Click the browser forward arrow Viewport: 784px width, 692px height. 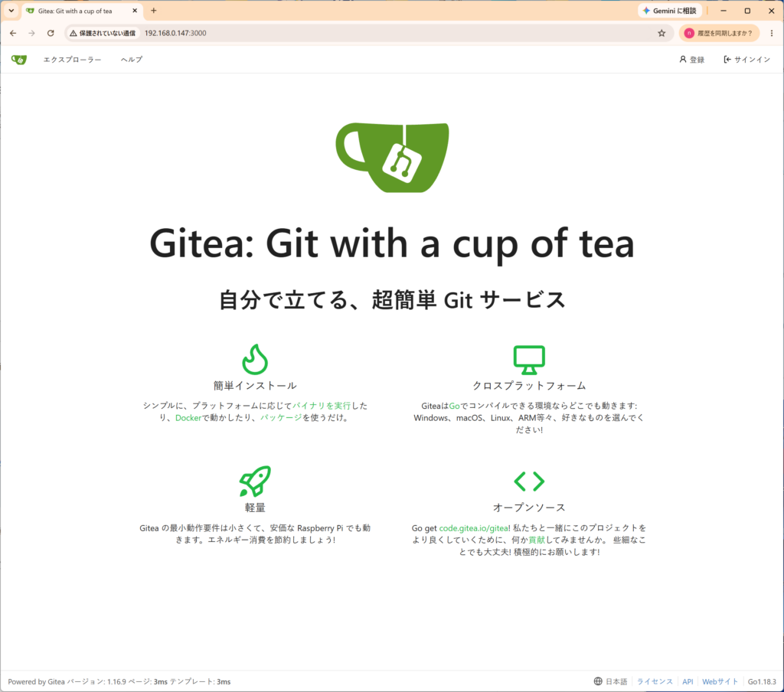tap(31, 33)
